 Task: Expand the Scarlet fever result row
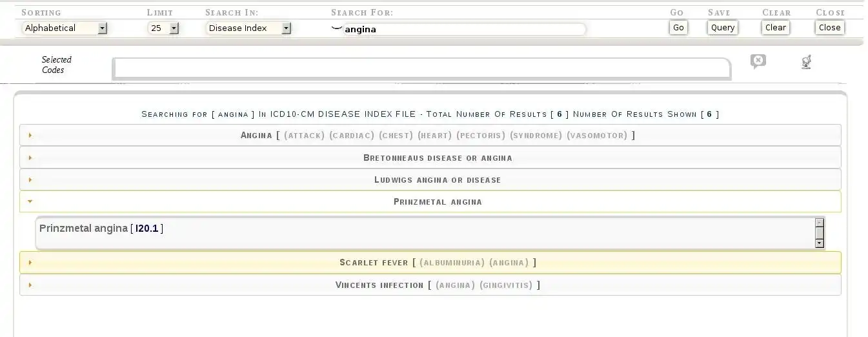click(x=430, y=262)
